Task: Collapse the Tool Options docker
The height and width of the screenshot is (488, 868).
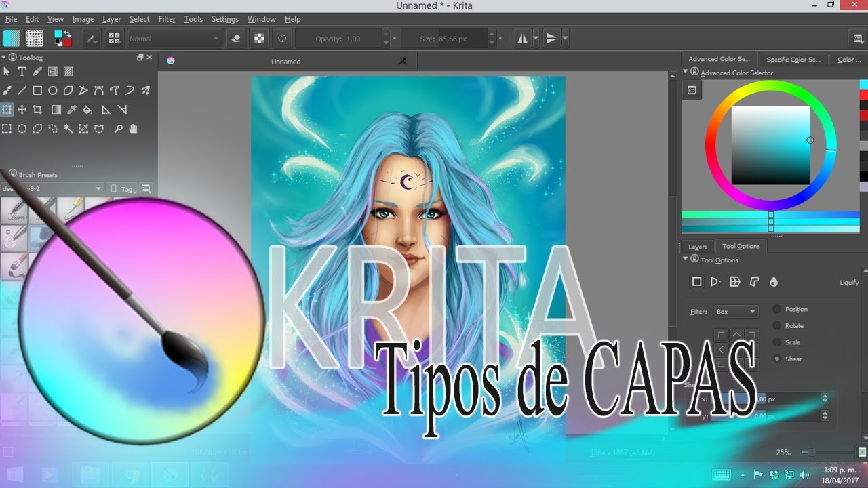Action: tap(685, 259)
